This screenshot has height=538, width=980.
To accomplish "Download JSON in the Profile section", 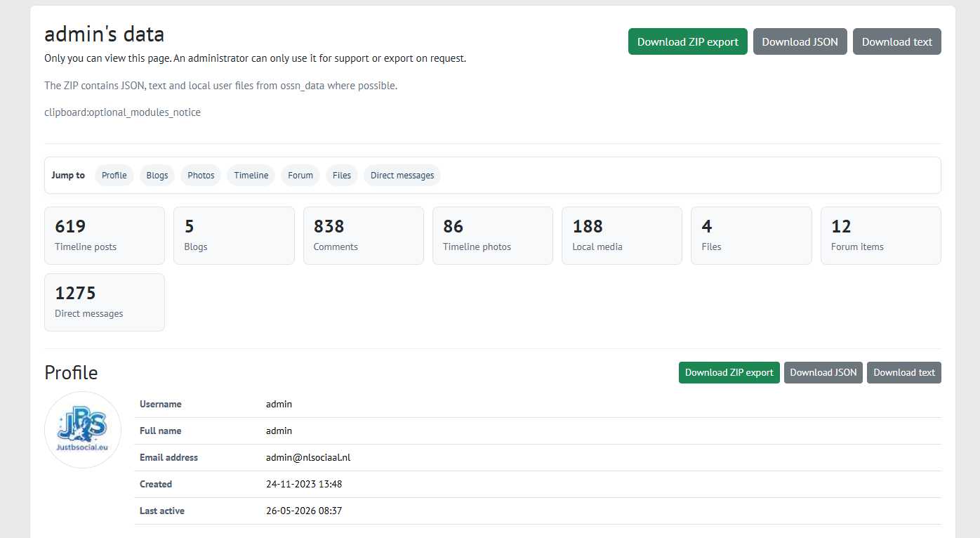I will click(823, 372).
